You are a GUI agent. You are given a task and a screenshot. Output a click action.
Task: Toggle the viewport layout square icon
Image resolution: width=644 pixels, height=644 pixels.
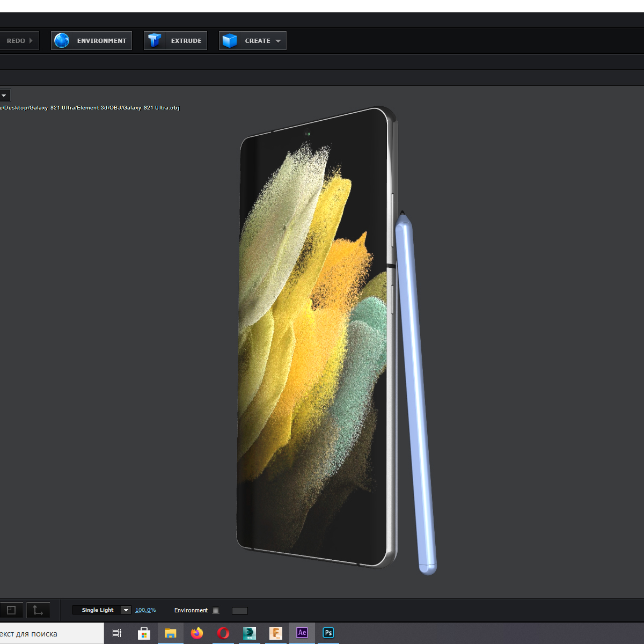[x=11, y=610]
